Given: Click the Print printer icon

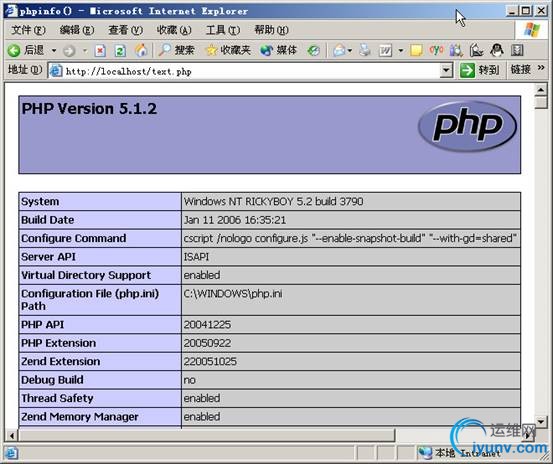Looking at the screenshot, I should 365,50.
